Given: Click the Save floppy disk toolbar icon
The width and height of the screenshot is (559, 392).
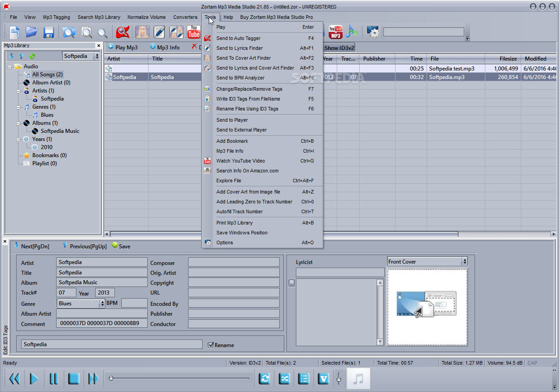Looking at the screenshot, I should (48, 32).
